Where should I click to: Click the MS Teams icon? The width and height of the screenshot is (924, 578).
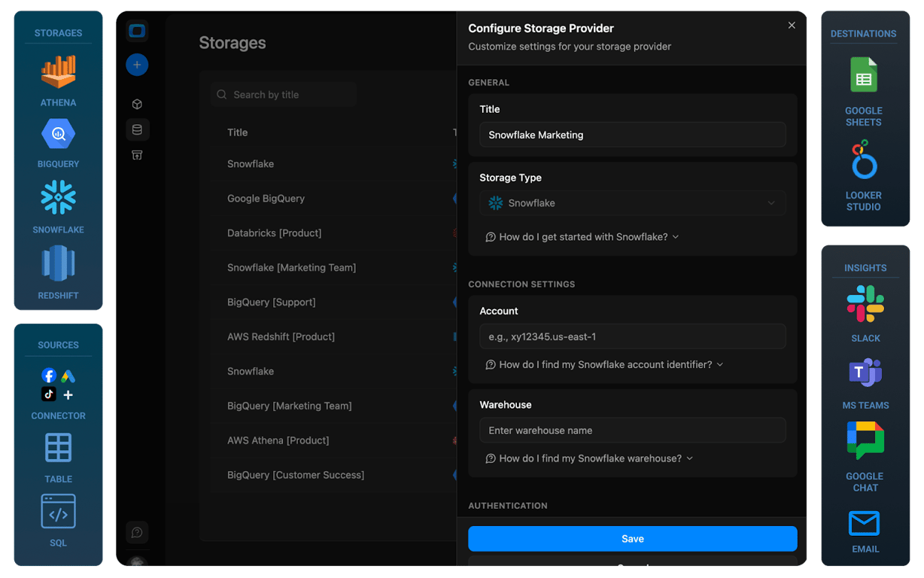tap(865, 373)
